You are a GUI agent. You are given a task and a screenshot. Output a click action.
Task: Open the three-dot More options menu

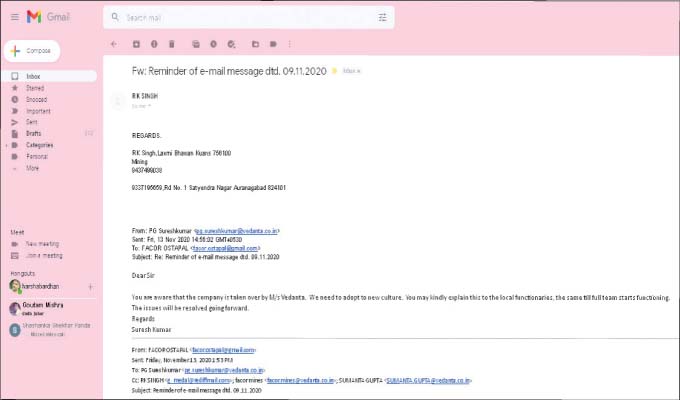(290, 44)
